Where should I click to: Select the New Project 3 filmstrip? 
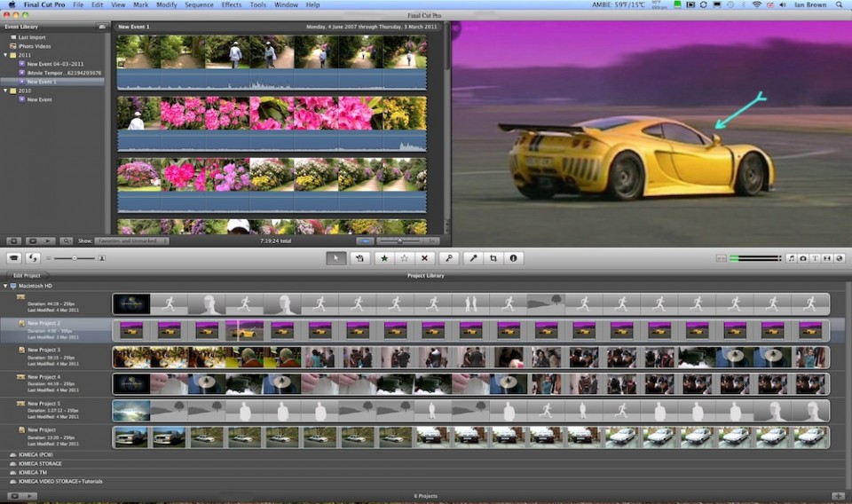[x=470, y=358]
